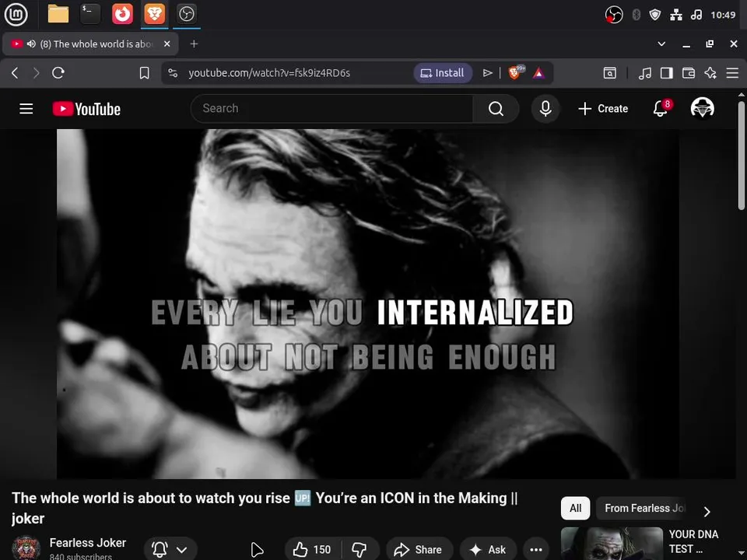
Task: Launch the Files folder from the panel
Action: pyautogui.click(x=58, y=14)
